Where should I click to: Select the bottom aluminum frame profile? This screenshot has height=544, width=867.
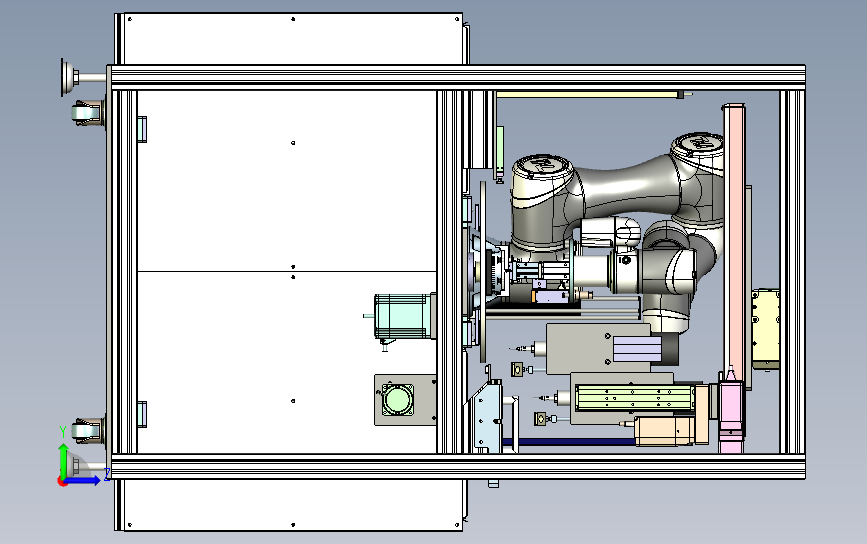pos(457,467)
